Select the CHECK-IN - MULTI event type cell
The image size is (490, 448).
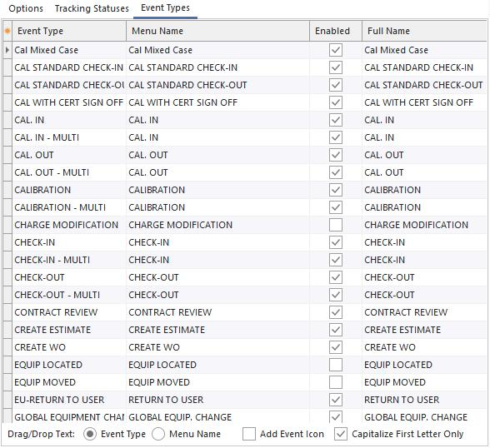point(69,260)
